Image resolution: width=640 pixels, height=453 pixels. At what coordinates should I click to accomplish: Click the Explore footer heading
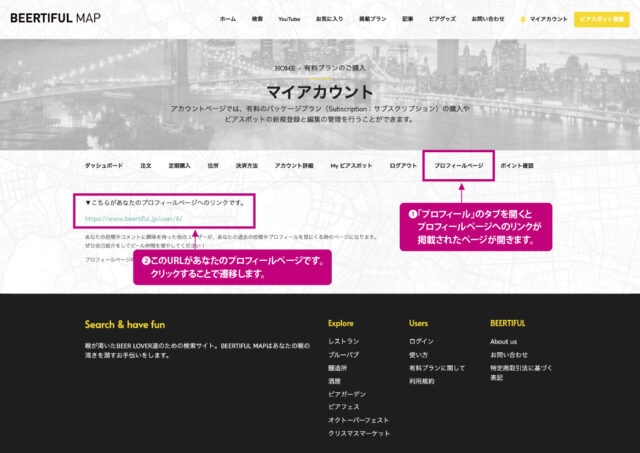[x=341, y=323]
